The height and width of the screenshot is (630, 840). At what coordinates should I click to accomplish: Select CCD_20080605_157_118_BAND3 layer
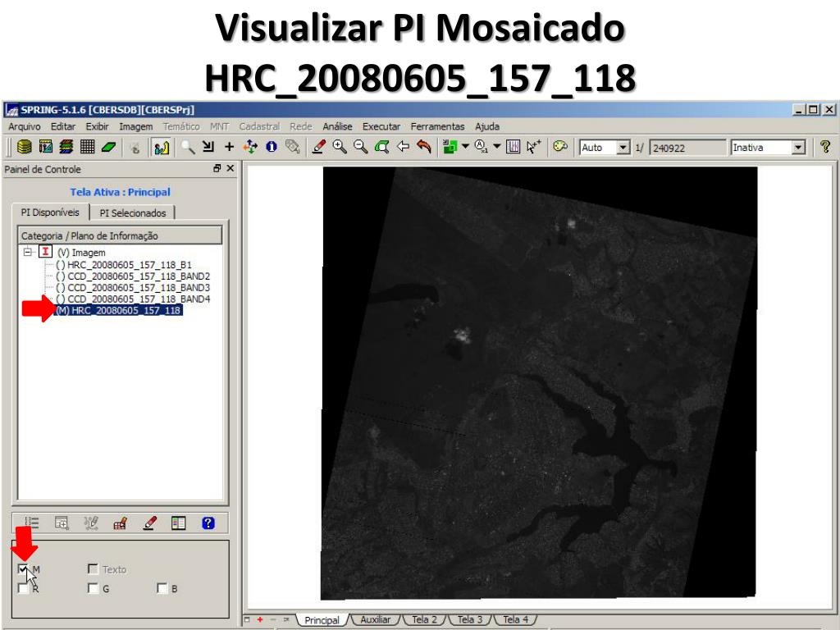coord(133,288)
